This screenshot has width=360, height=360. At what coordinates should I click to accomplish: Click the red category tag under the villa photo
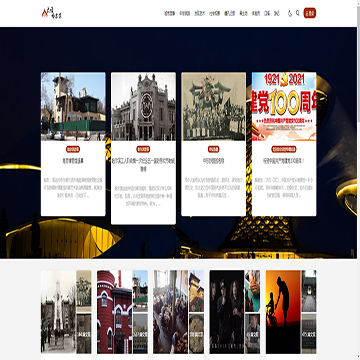point(73,149)
